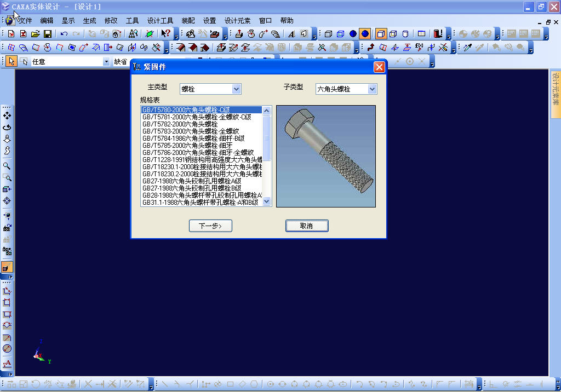Open the design tree search icon

tap(133, 33)
